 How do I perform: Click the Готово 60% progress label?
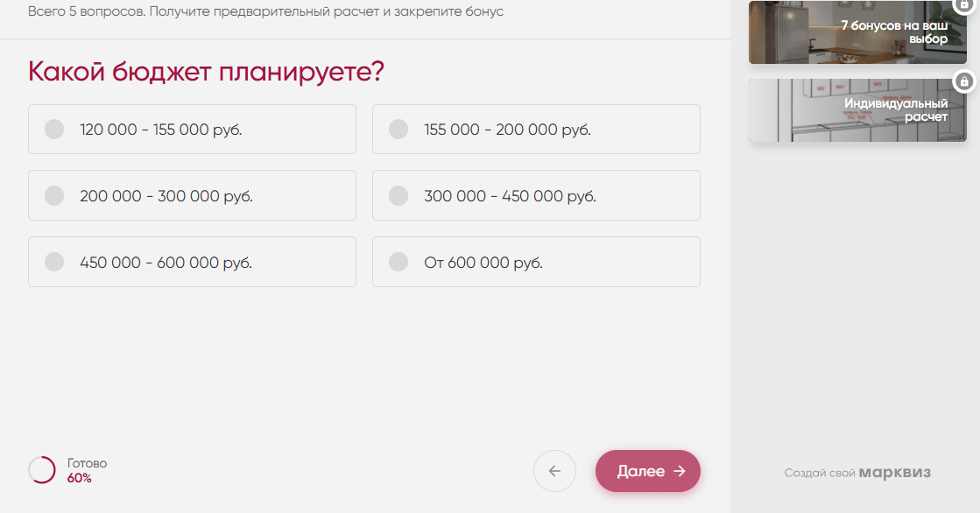pos(87,470)
